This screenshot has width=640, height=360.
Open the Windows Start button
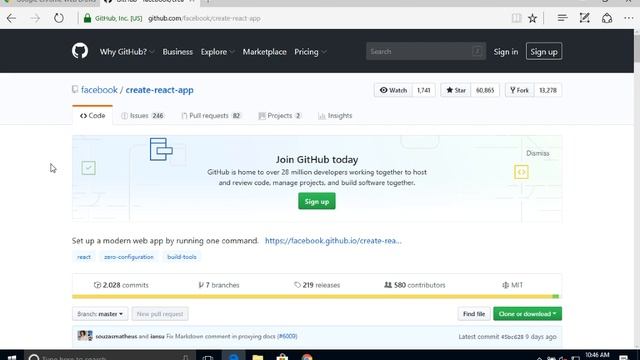tap(12, 358)
